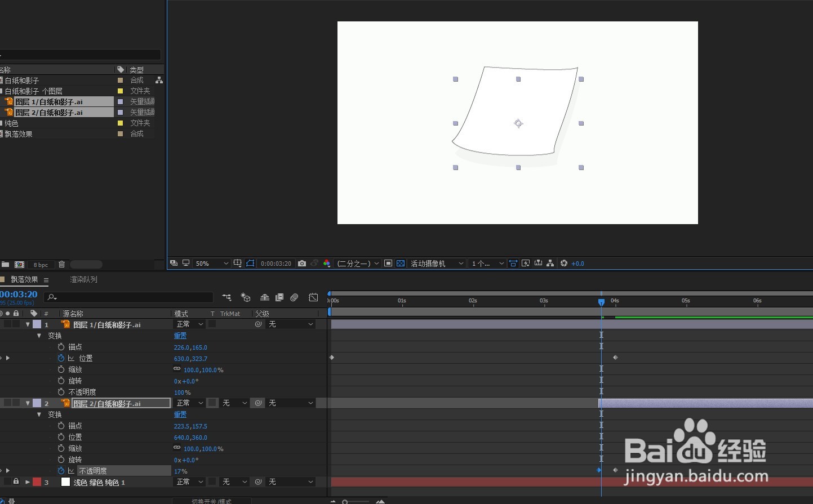This screenshot has width=813, height=504.
Task: Click lavender label color swatch of layer 1
Action: point(37,324)
